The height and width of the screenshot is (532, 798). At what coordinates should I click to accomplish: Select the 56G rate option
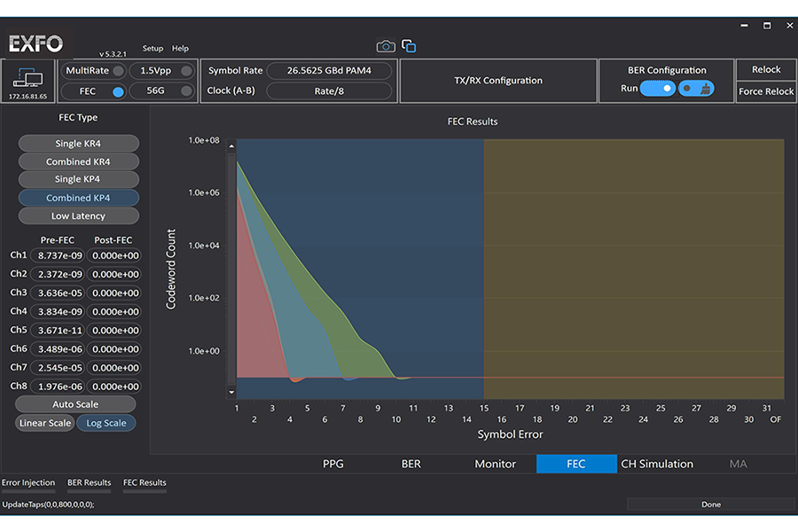tap(161, 90)
